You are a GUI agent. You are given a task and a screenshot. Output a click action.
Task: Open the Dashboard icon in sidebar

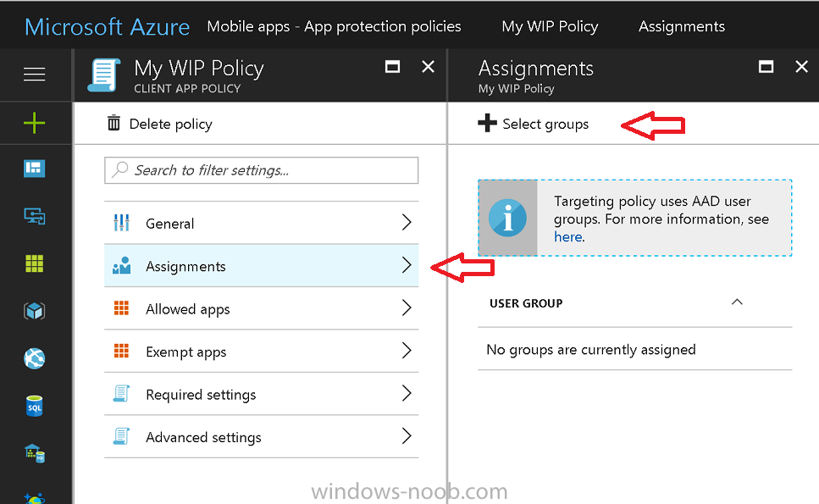point(35,169)
